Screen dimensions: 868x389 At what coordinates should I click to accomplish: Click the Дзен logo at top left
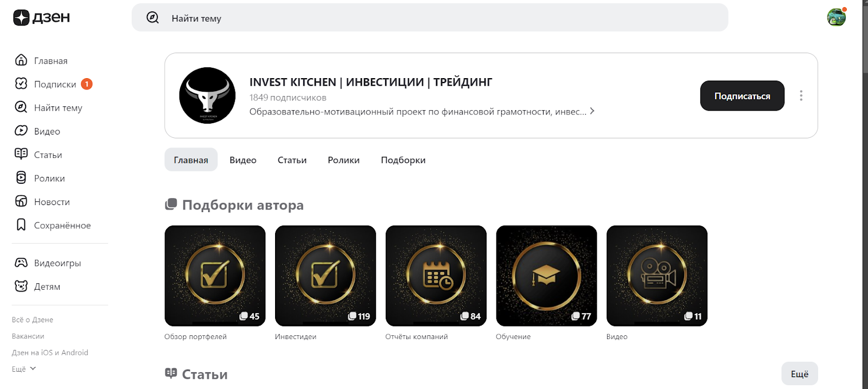coord(41,17)
